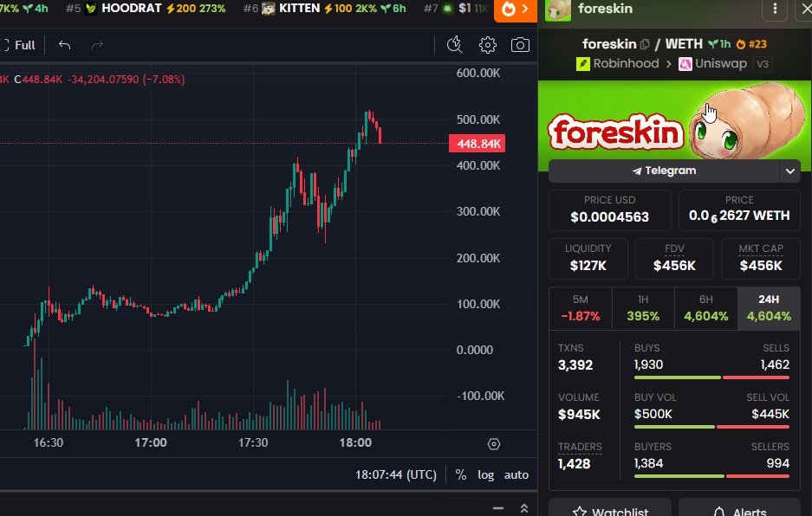This screenshot has width=812, height=516.
Task: Click the foreskin banner image
Action: (x=674, y=120)
